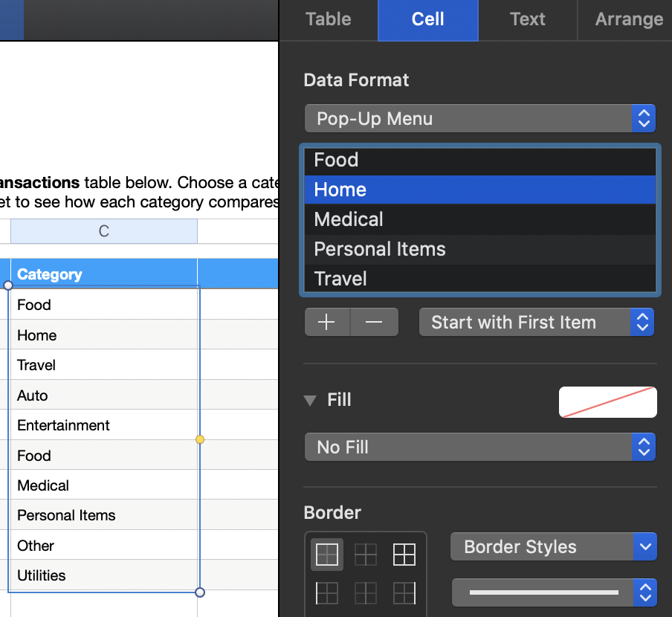
Task: Select the right edge border button
Action: tap(404, 593)
